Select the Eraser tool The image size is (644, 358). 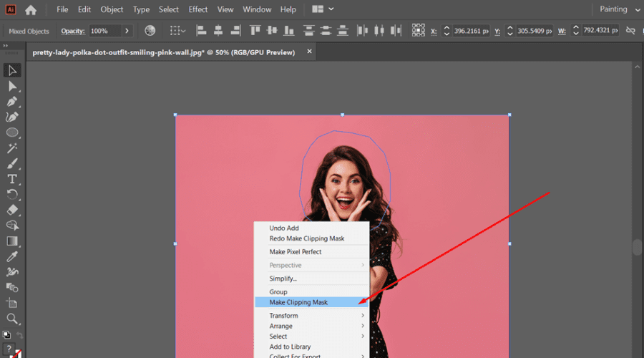click(12, 210)
